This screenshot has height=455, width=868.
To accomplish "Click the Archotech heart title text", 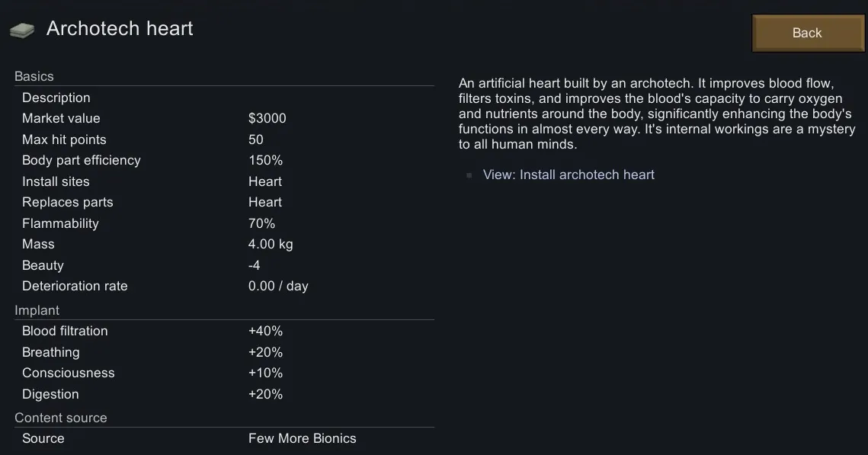I will tap(120, 29).
